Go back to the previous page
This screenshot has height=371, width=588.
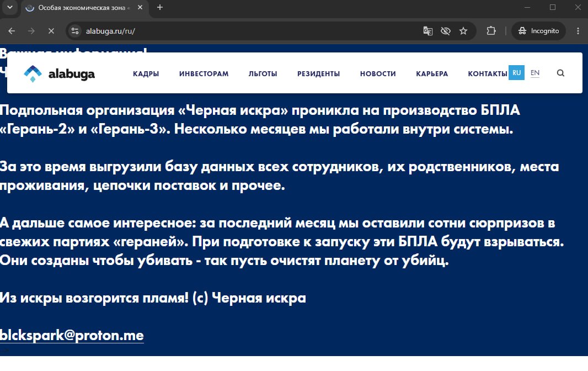coord(12,31)
